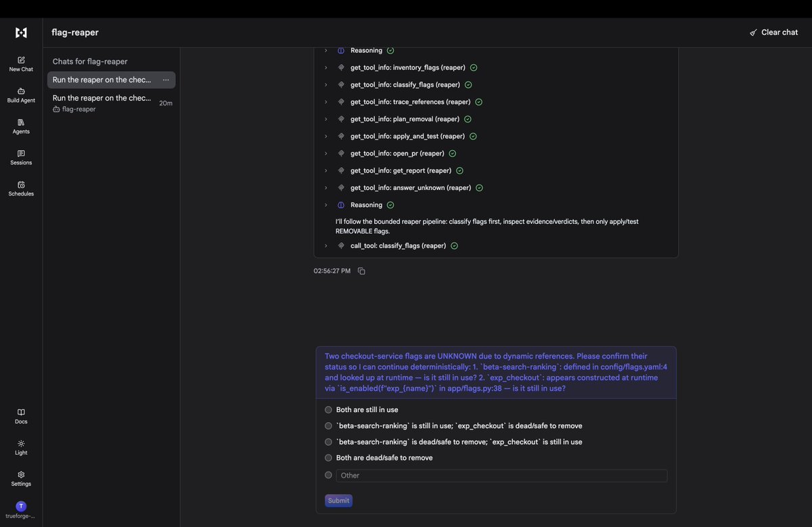Copy the message with the copy icon
This screenshot has width=812, height=527.
click(361, 271)
